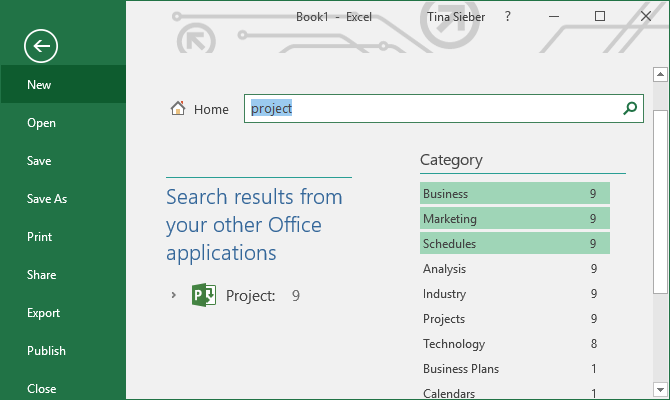Select the Technology category
Image resolution: width=670 pixels, height=400 pixels.
pyautogui.click(x=514, y=343)
